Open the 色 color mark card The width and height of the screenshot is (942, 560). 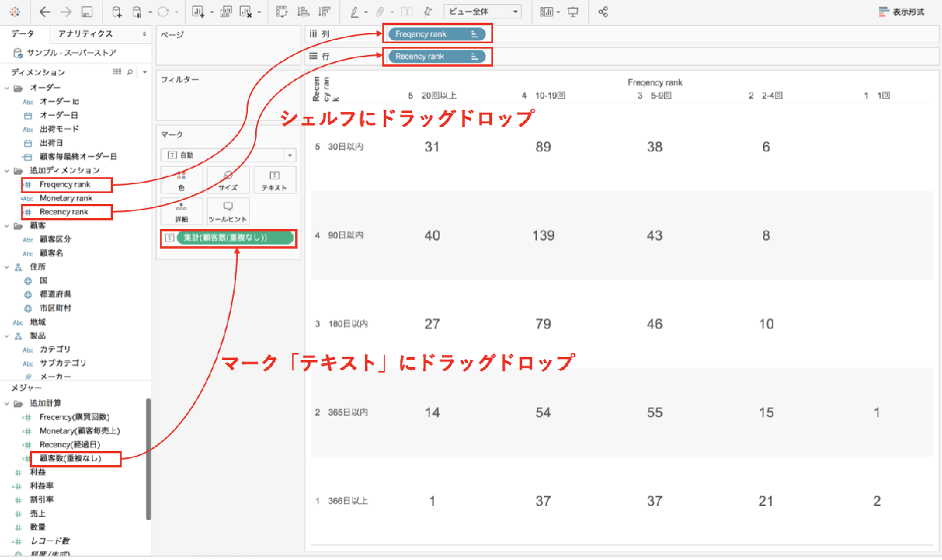(181, 180)
